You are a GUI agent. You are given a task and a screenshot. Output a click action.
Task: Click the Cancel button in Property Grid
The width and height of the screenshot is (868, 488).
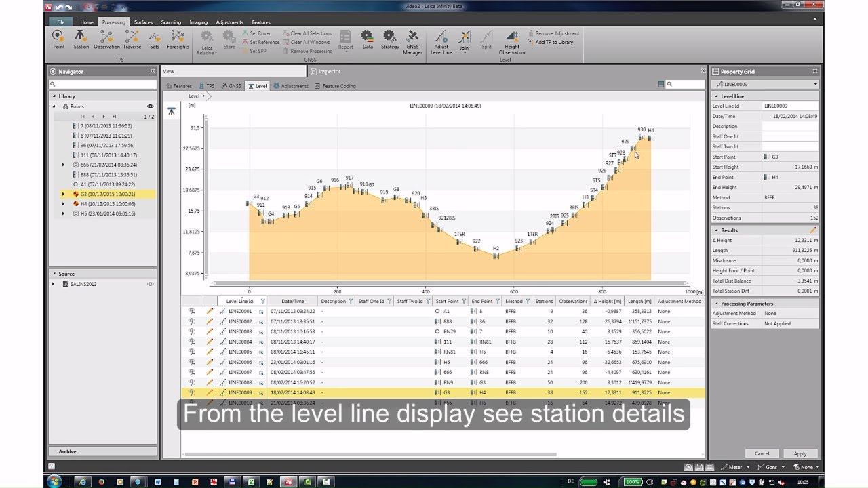(x=762, y=453)
